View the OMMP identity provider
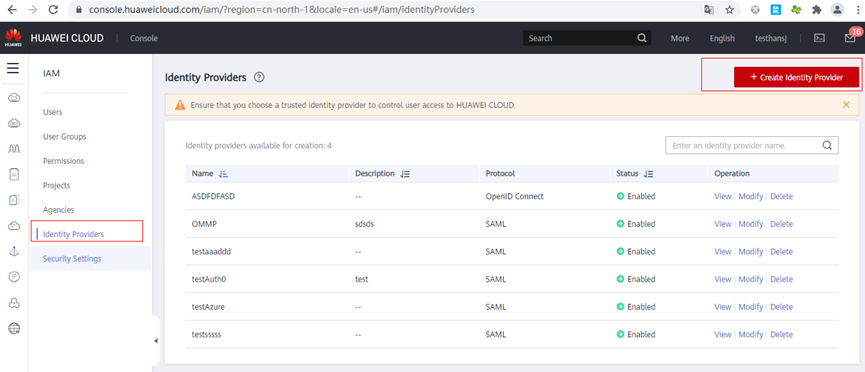 pyautogui.click(x=723, y=224)
